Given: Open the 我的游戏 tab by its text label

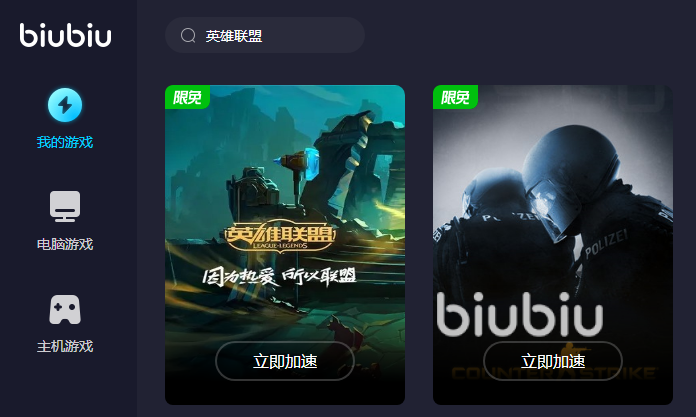Looking at the screenshot, I should pos(65,142).
